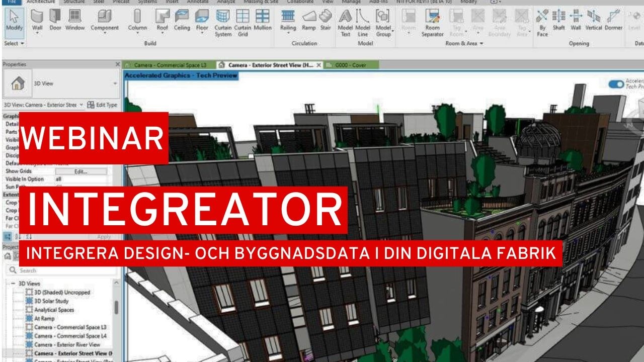This screenshot has width=644, height=362.
Task: Select the Column tool
Action: pyautogui.click(x=137, y=21)
